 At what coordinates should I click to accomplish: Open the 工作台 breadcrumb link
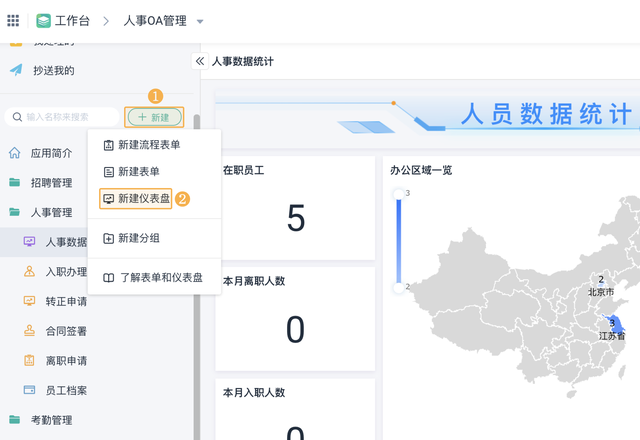coord(72,20)
